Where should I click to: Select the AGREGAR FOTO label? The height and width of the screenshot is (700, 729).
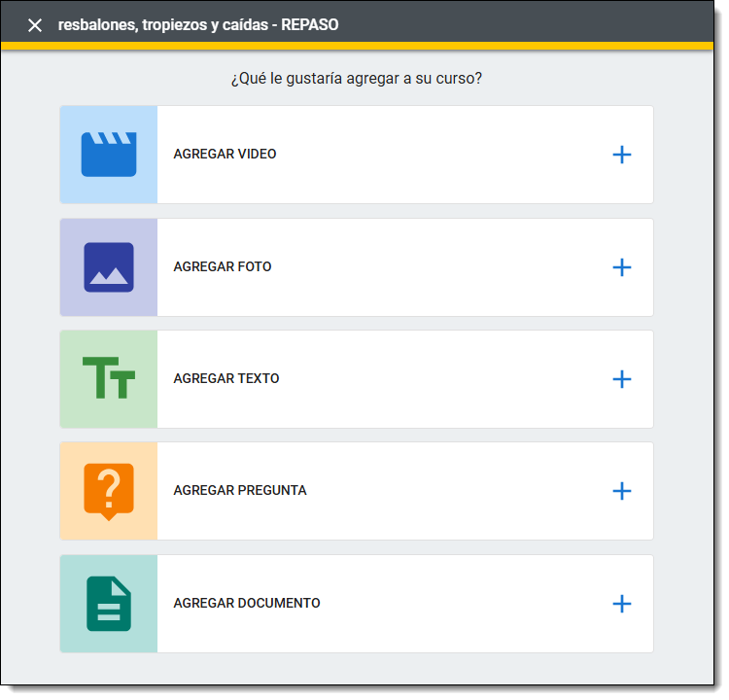click(223, 267)
